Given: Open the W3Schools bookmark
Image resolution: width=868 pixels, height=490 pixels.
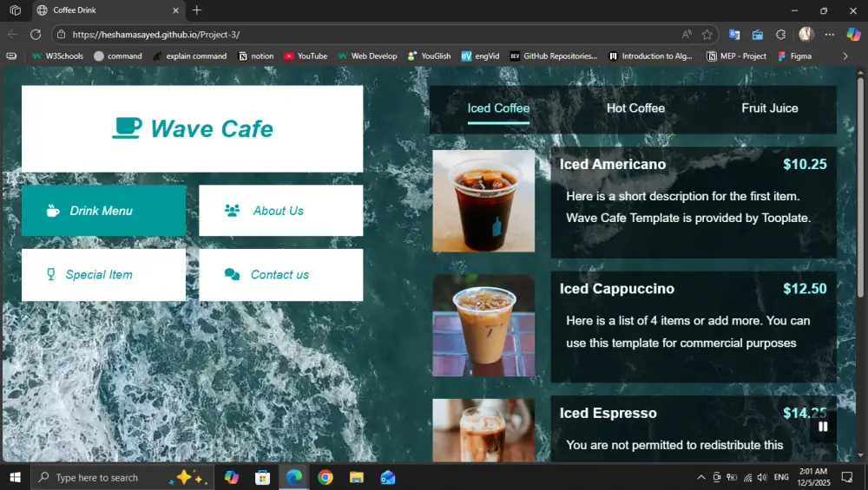Looking at the screenshot, I should point(57,56).
